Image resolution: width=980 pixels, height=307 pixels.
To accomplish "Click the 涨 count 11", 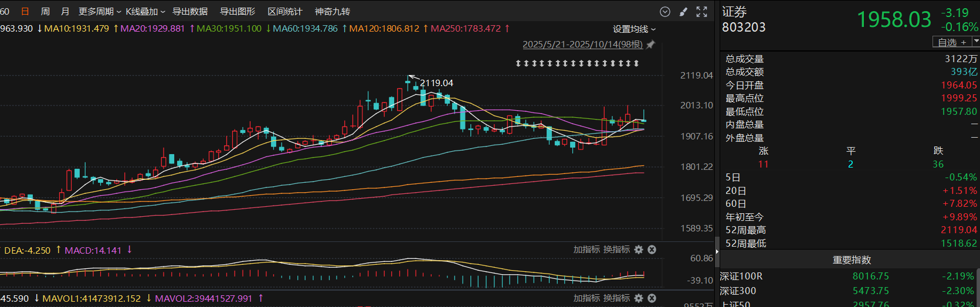I will pos(763,164).
